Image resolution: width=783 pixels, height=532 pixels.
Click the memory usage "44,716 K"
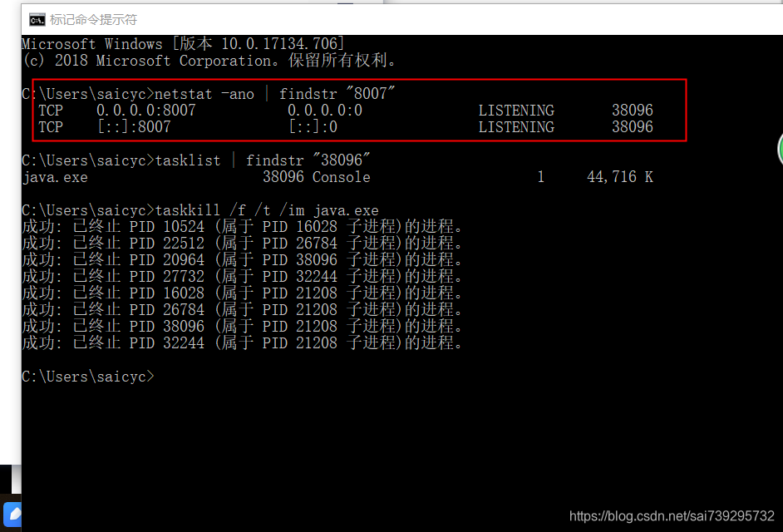(x=620, y=177)
